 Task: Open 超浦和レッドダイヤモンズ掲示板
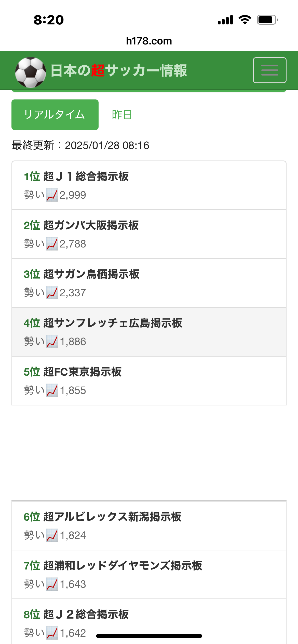coord(123,566)
